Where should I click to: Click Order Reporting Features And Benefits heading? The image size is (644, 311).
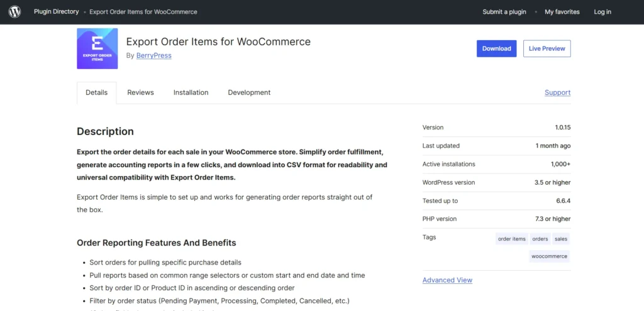click(x=157, y=243)
